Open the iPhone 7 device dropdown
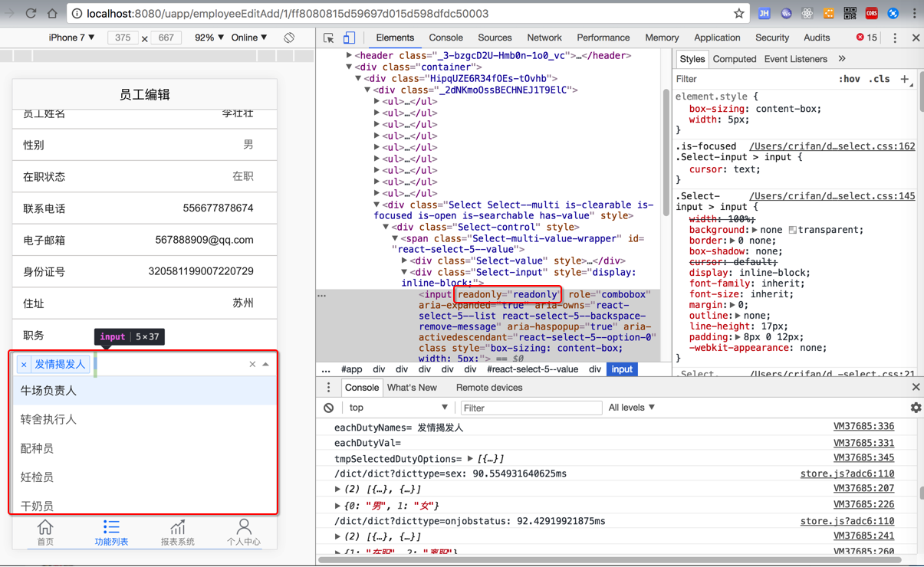 click(x=71, y=38)
